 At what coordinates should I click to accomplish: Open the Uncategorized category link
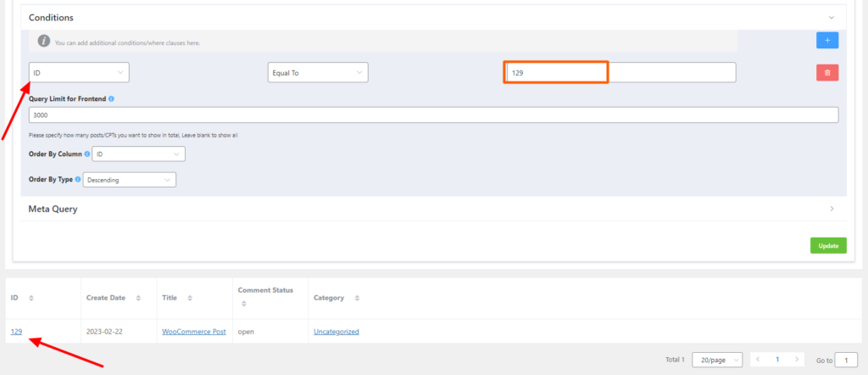tap(336, 332)
